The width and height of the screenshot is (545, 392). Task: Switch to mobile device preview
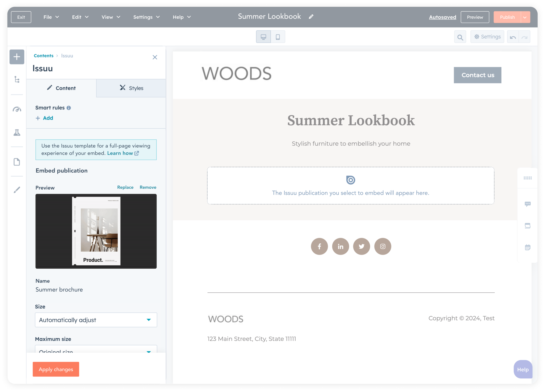278,37
